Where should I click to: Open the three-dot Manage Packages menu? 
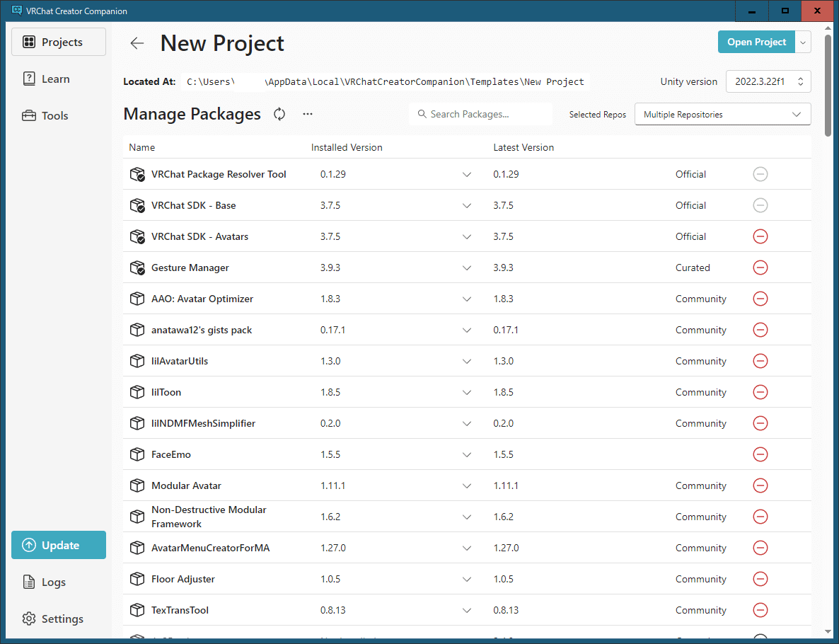tap(308, 114)
